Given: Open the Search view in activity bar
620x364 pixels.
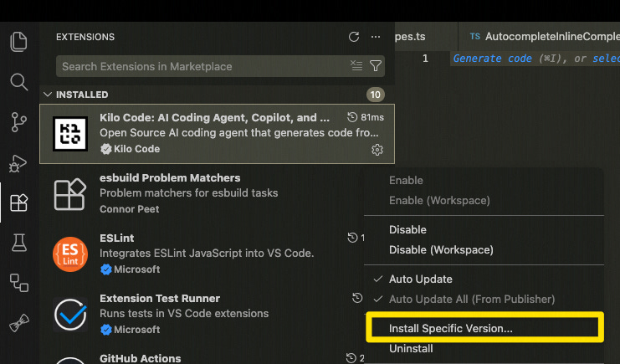Looking at the screenshot, I should (18, 82).
